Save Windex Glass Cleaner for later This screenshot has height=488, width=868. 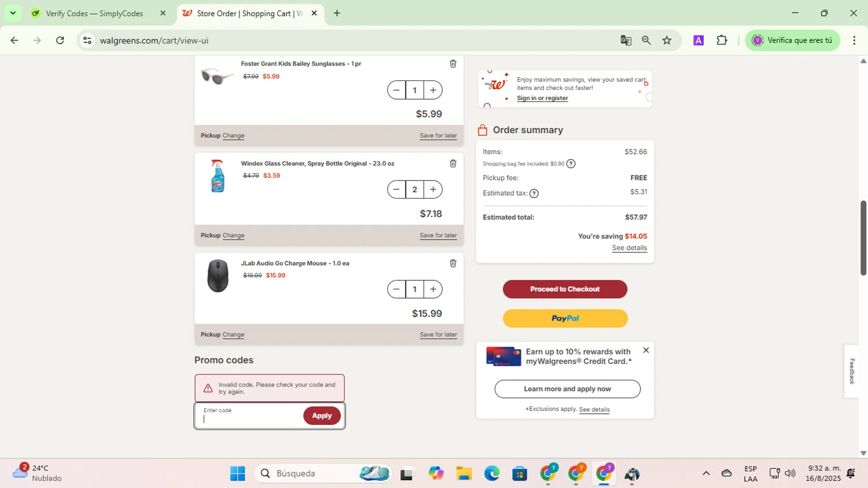click(x=438, y=236)
